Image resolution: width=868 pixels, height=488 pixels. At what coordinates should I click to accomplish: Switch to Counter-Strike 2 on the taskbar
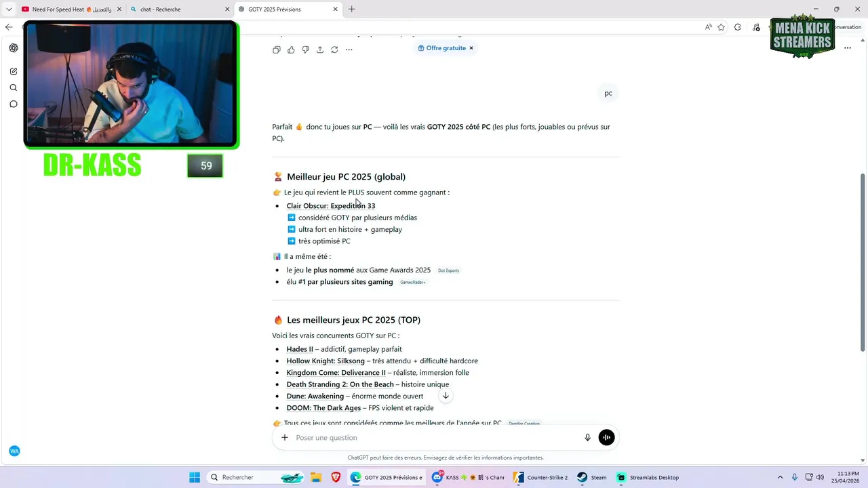point(540,477)
